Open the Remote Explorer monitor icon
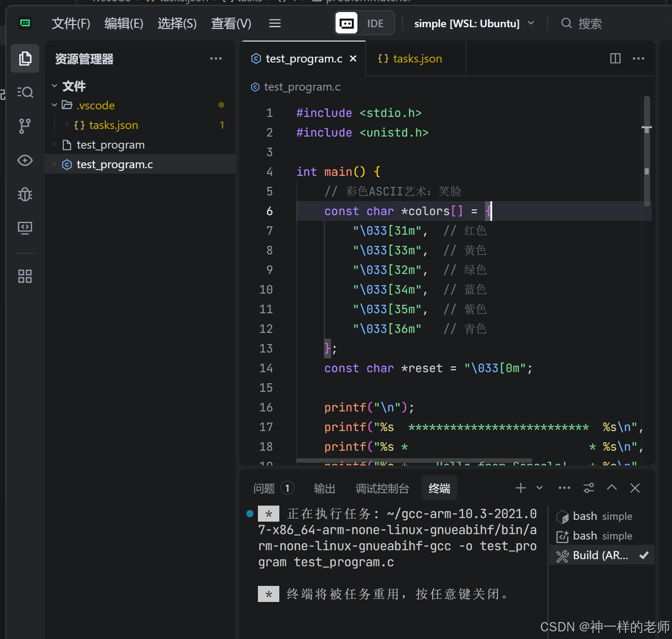Viewport: 672px width, 639px height. [25, 228]
